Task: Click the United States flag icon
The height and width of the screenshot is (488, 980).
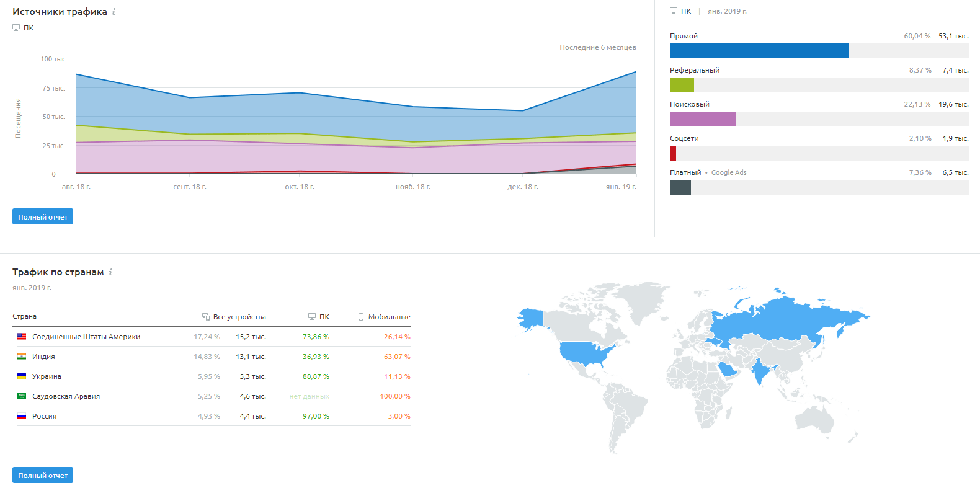Action: pos(22,337)
